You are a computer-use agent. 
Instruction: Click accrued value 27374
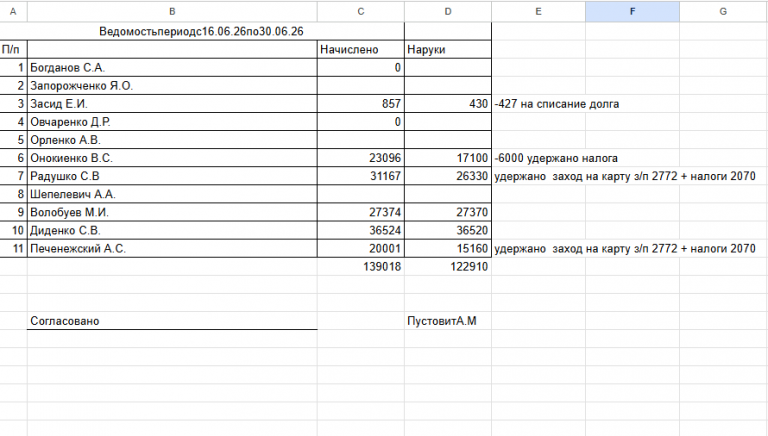coord(360,213)
